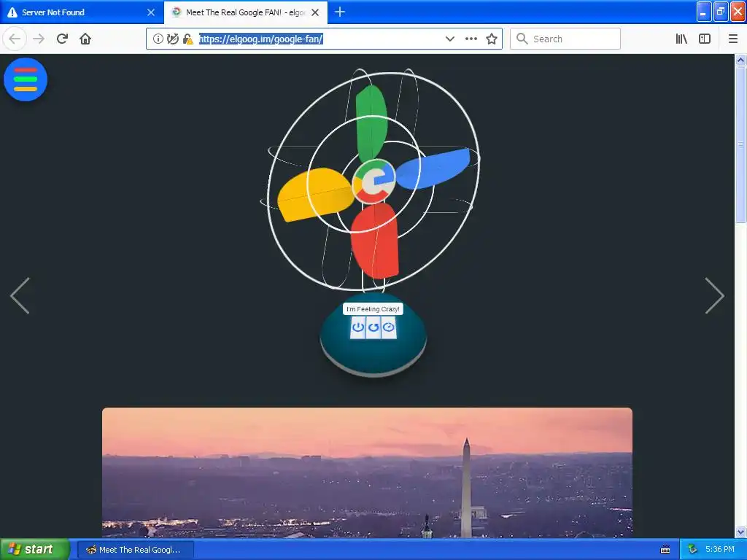Click the fan rotate direction button
The height and width of the screenshot is (560, 747).
[x=373, y=327]
